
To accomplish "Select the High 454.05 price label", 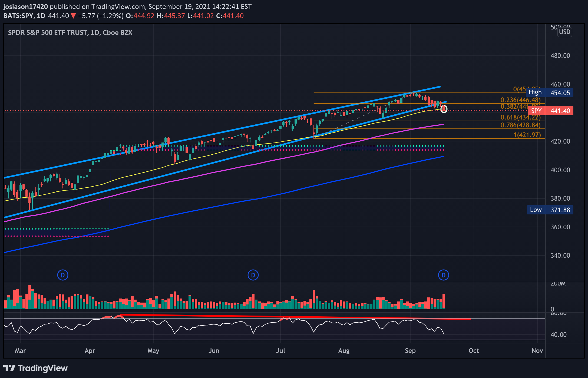I will 550,93.
